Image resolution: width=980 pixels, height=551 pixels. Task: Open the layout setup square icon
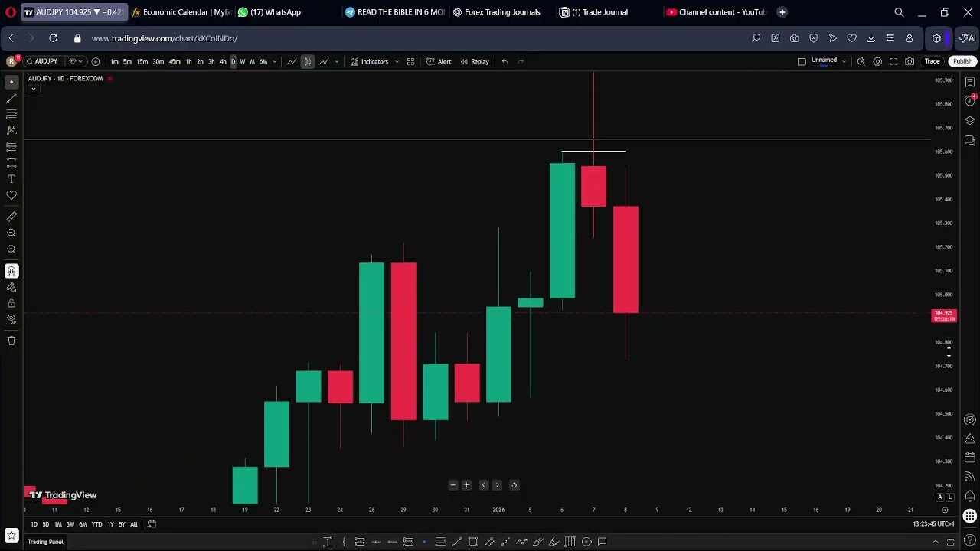pyautogui.click(x=802, y=61)
